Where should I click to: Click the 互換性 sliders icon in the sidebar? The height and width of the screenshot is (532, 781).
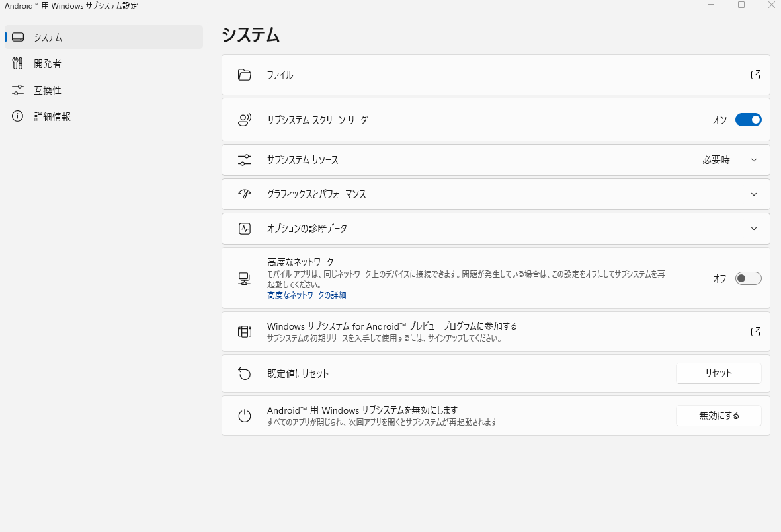point(18,90)
